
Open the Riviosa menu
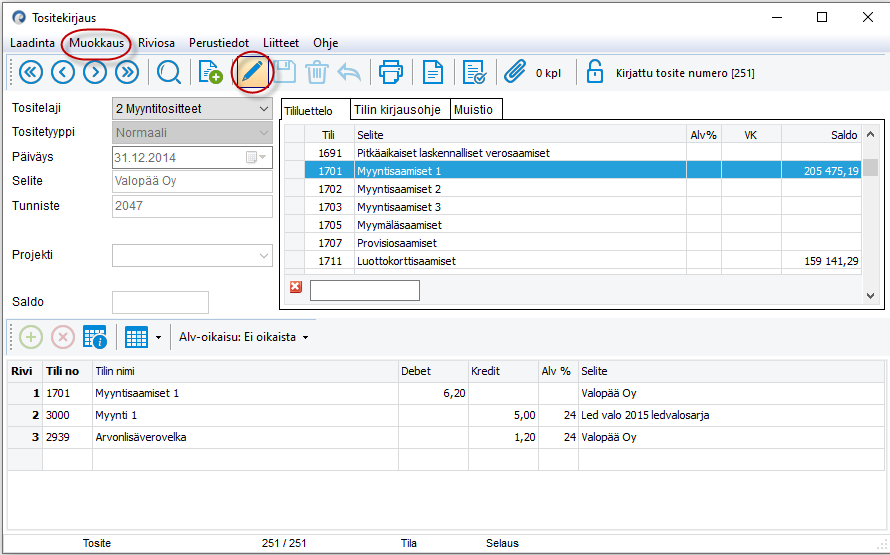tap(156, 43)
